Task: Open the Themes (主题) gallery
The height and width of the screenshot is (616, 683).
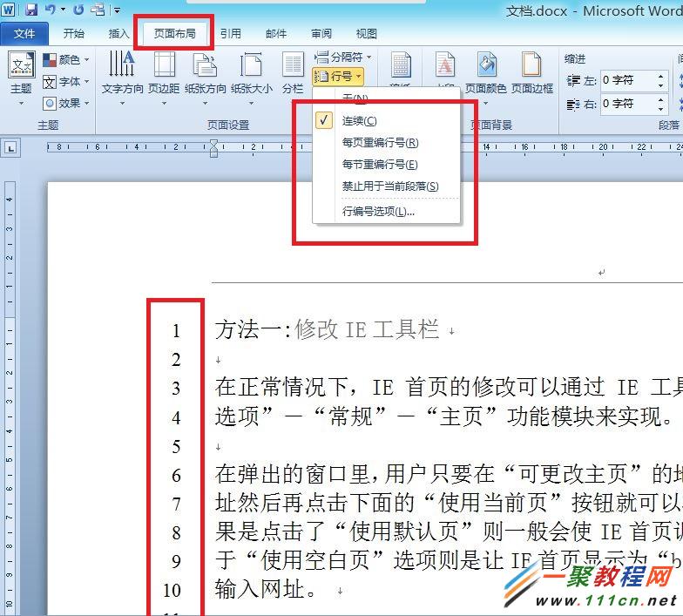Action: [21, 78]
